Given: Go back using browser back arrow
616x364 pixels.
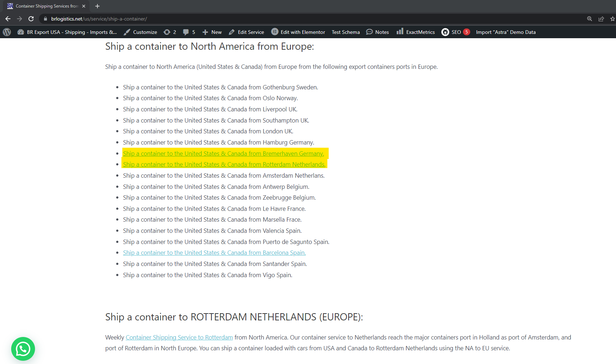Looking at the screenshot, I should 8,19.
